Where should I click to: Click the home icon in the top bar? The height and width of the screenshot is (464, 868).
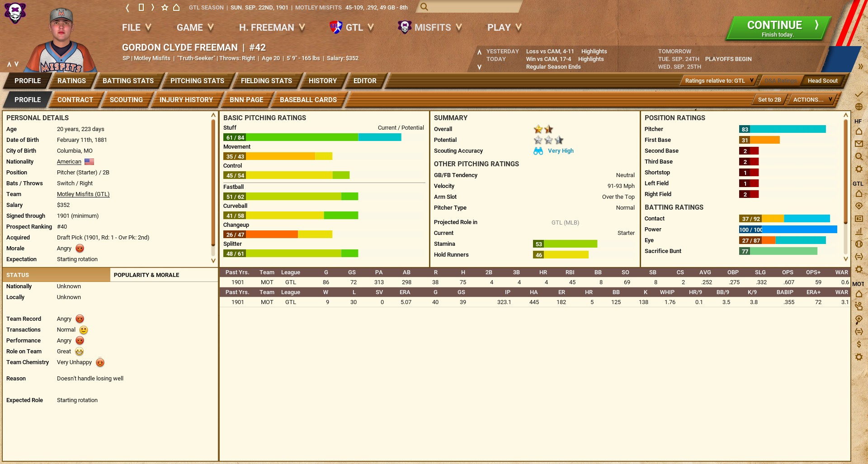[176, 7]
